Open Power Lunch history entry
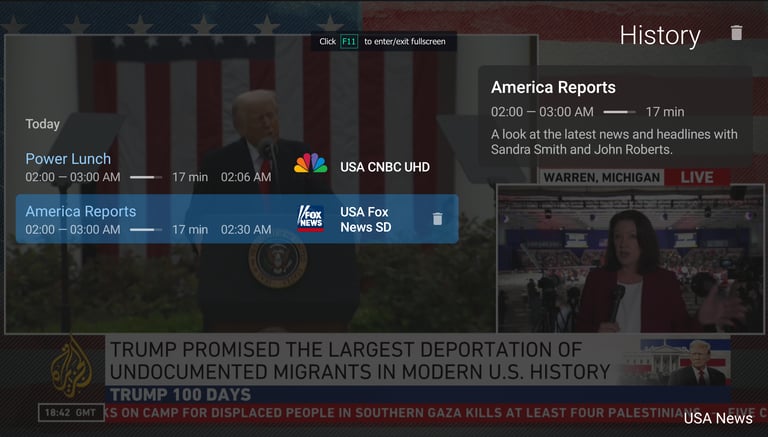Image resolution: width=768 pixels, height=437 pixels. tap(237, 167)
